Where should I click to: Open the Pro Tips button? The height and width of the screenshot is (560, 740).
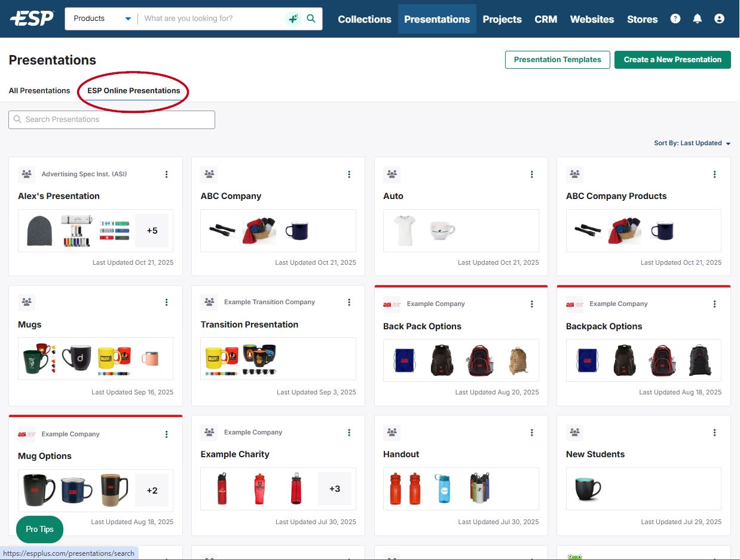click(39, 529)
